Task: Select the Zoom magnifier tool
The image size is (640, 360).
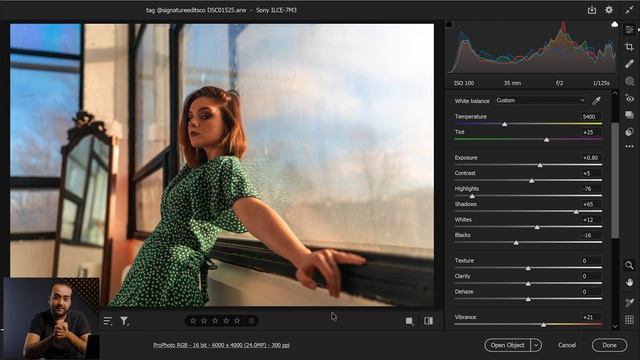Action: point(629,265)
